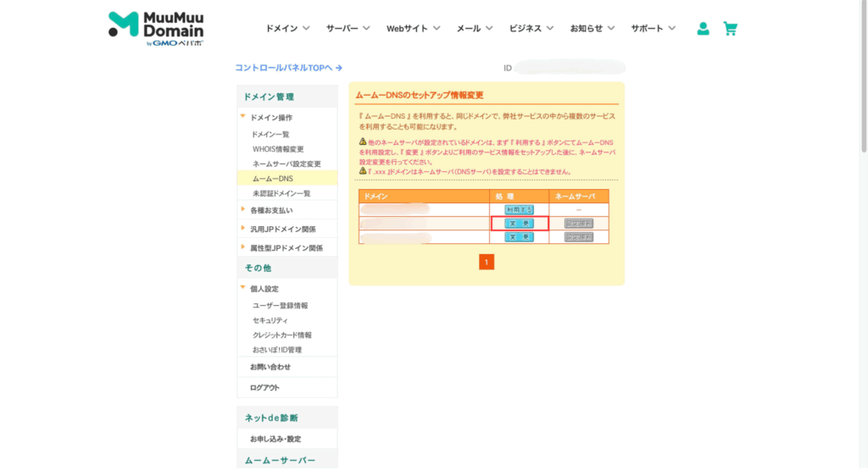Collapse the 個人設定 section
This screenshot has height=471, width=868.
point(264,289)
